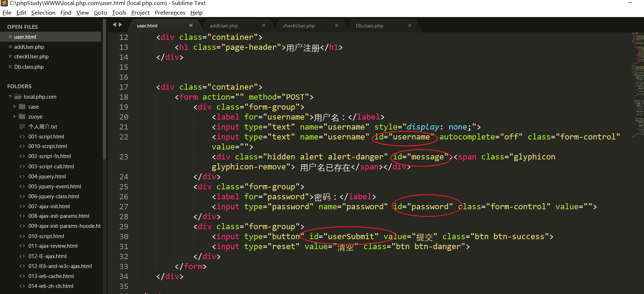This screenshot has width=644, height=294.
Task: Close the checkUser.php tab
Action: (337, 25)
